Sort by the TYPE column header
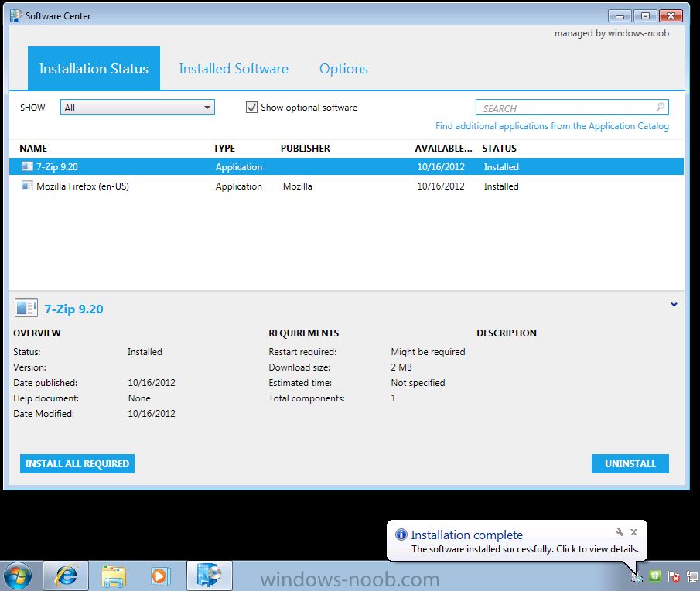 point(224,149)
